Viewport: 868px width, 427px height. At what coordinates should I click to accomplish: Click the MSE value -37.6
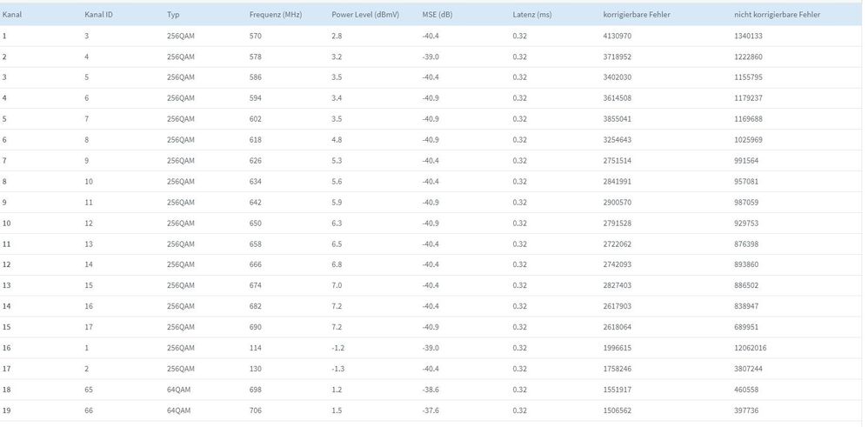[431, 410]
